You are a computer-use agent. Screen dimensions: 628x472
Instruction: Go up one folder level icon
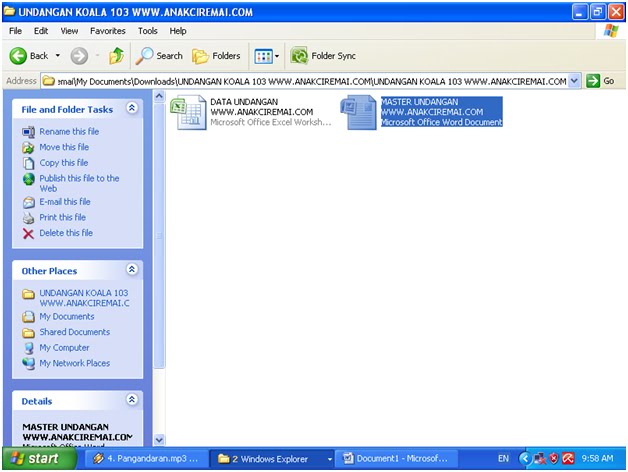(117, 56)
